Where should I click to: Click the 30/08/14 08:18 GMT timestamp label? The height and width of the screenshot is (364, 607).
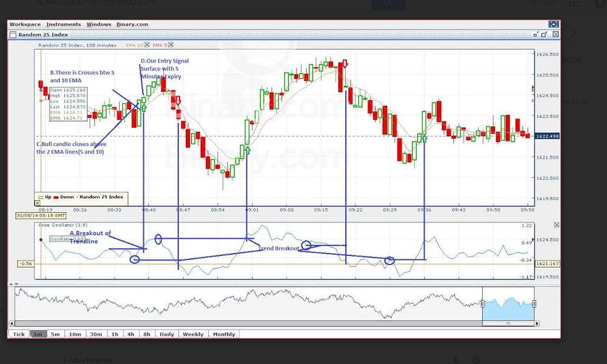point(41,214)
